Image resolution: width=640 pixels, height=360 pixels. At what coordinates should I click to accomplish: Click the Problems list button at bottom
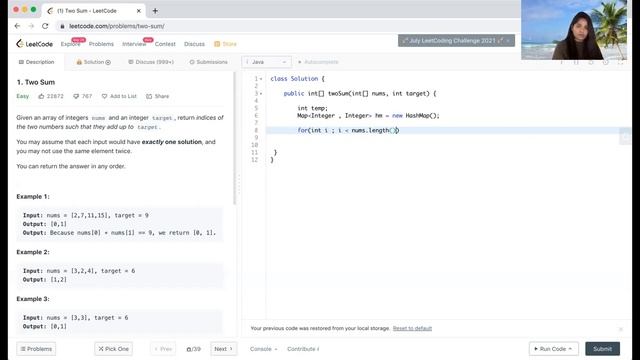tap(36, 349)
